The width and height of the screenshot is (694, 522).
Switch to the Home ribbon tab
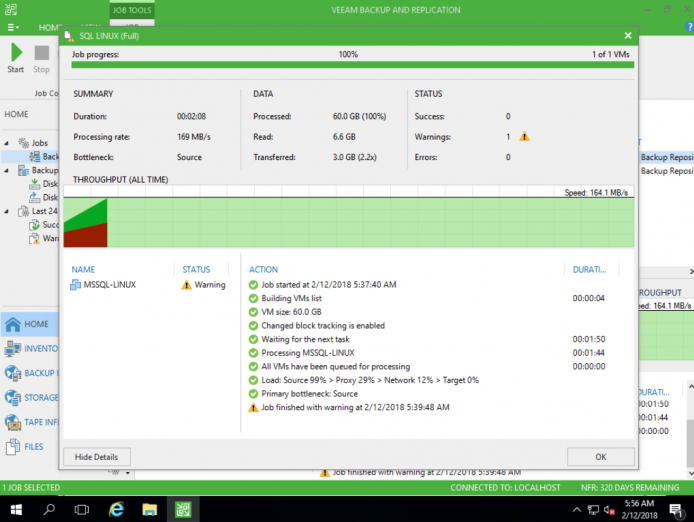point(49,27)
